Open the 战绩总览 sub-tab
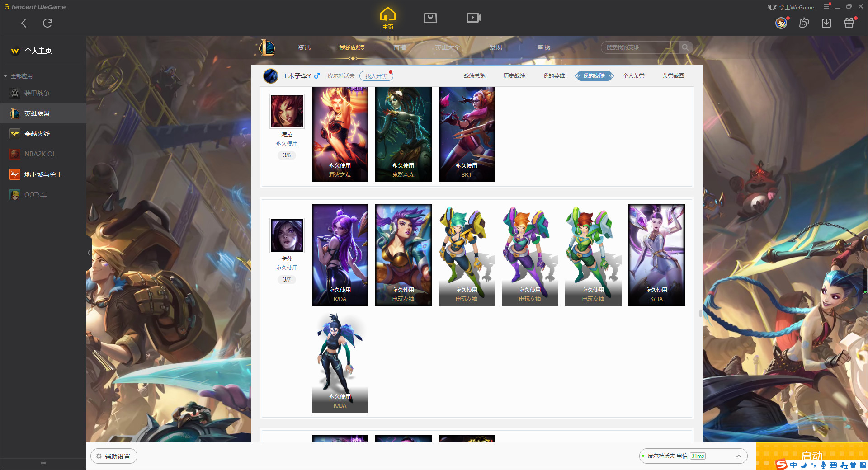The width and height of the screenshot is (868, 470). (x=474, y=76)
